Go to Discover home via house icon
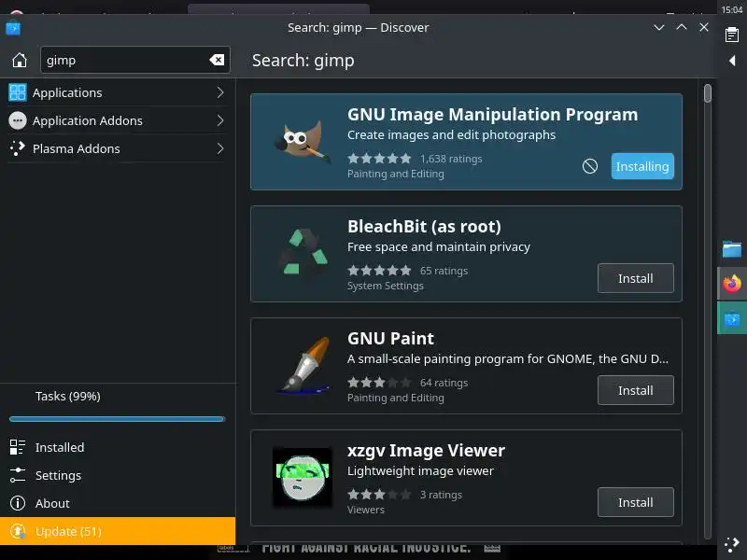Screen dimensions: 747x560 [20, 60]
